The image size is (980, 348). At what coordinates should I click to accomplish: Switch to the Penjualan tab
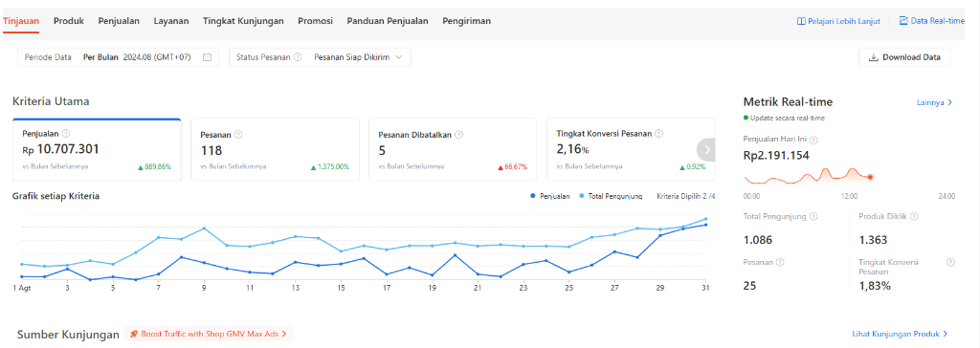[119, 21]
